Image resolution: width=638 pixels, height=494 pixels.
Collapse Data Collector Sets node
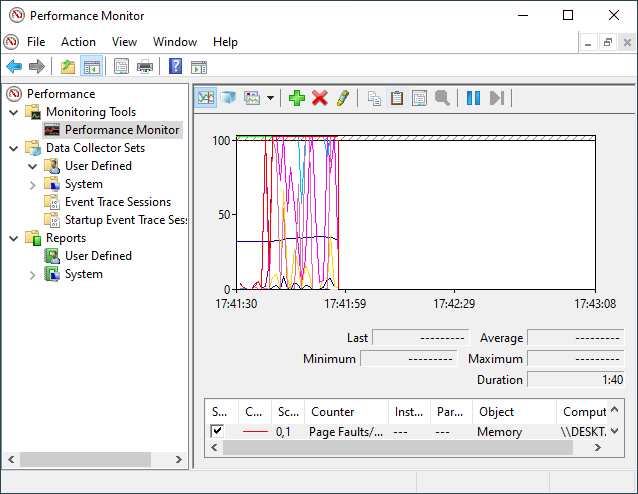click(13, 148)
